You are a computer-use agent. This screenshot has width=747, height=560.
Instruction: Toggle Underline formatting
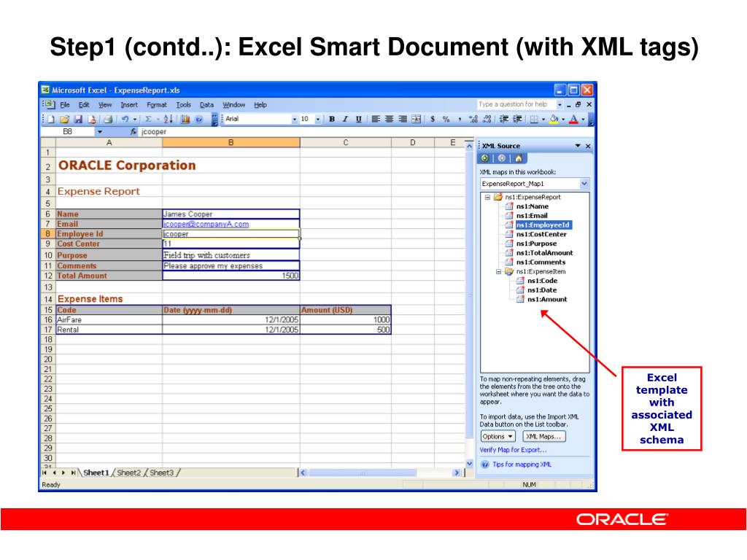[x=359, y=119]
